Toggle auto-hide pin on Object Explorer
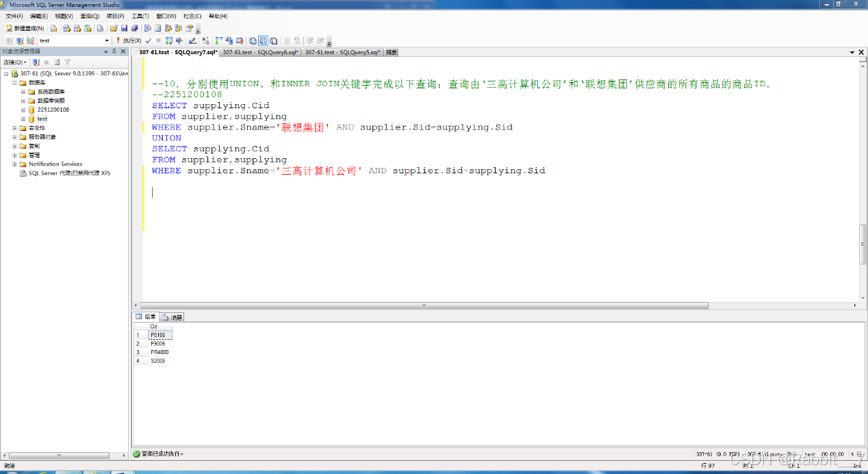The image size is (868, 474). pos(114,51)
